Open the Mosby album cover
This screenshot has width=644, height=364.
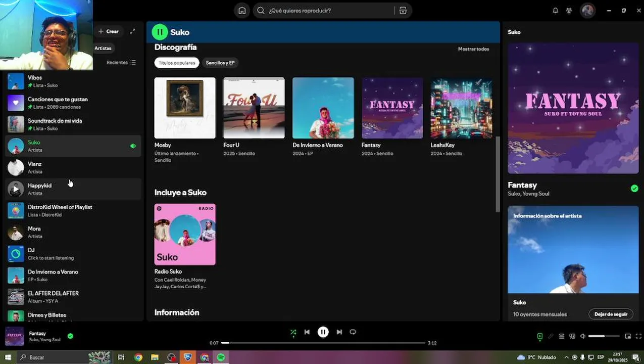click(x=185, y=108)
